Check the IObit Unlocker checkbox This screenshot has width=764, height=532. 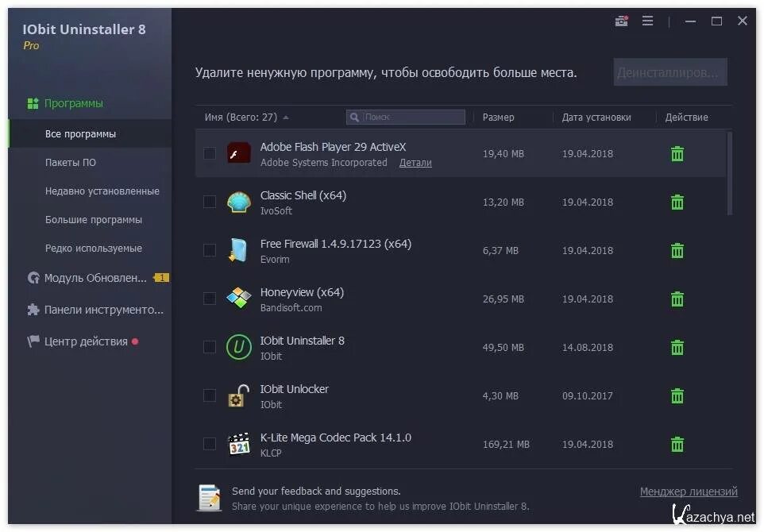tap(210, 395)
